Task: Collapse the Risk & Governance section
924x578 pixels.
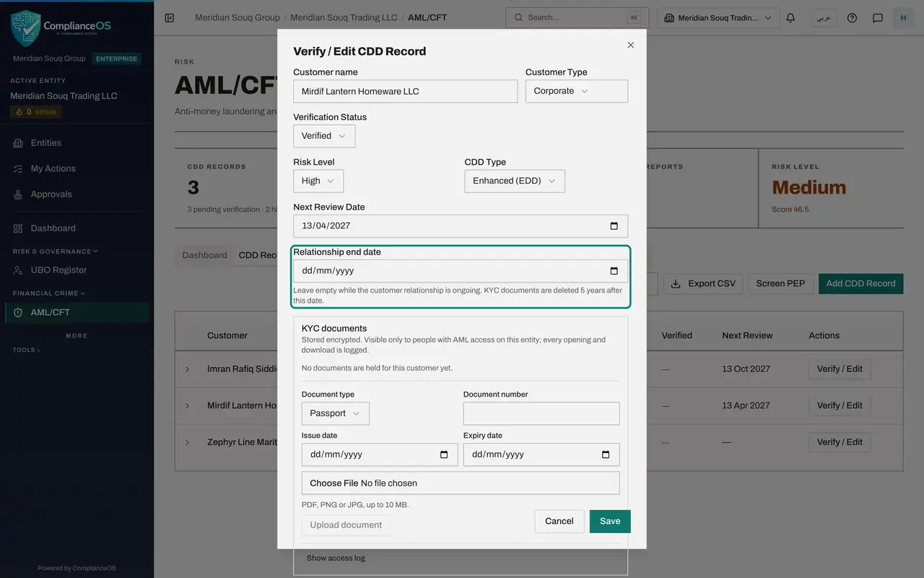Action: pos(56,251)
